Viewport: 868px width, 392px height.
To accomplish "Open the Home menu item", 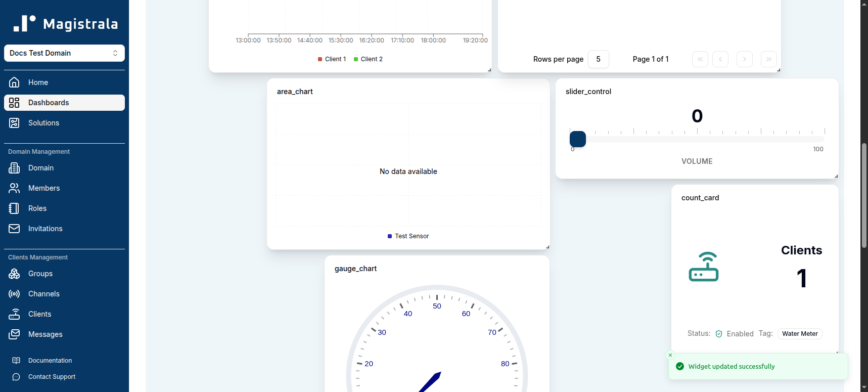I will click(x=64, y=82).
